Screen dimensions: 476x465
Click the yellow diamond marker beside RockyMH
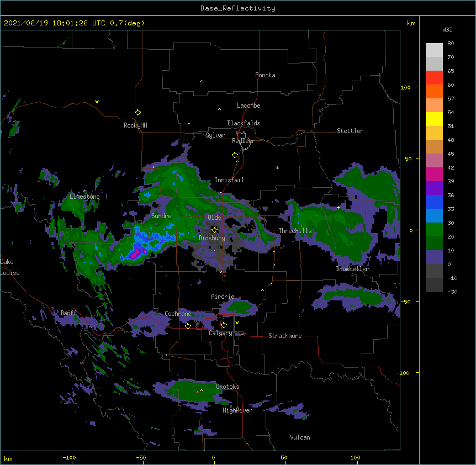138,113
